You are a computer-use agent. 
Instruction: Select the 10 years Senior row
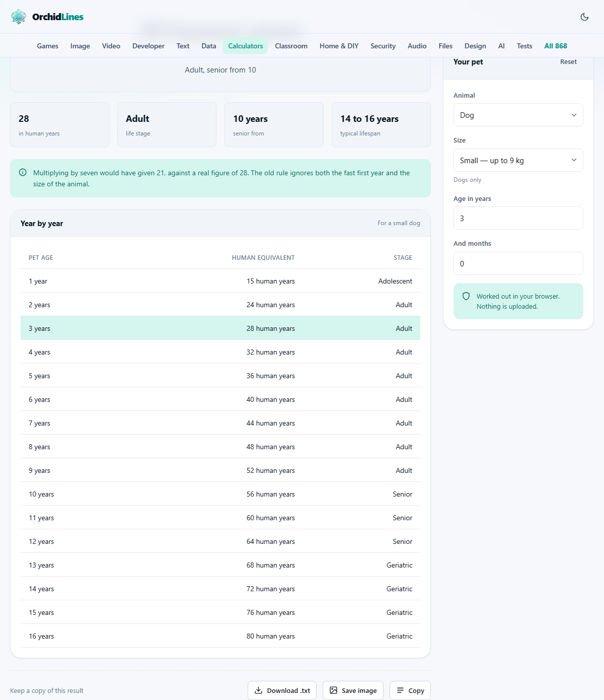coord(220,494)
